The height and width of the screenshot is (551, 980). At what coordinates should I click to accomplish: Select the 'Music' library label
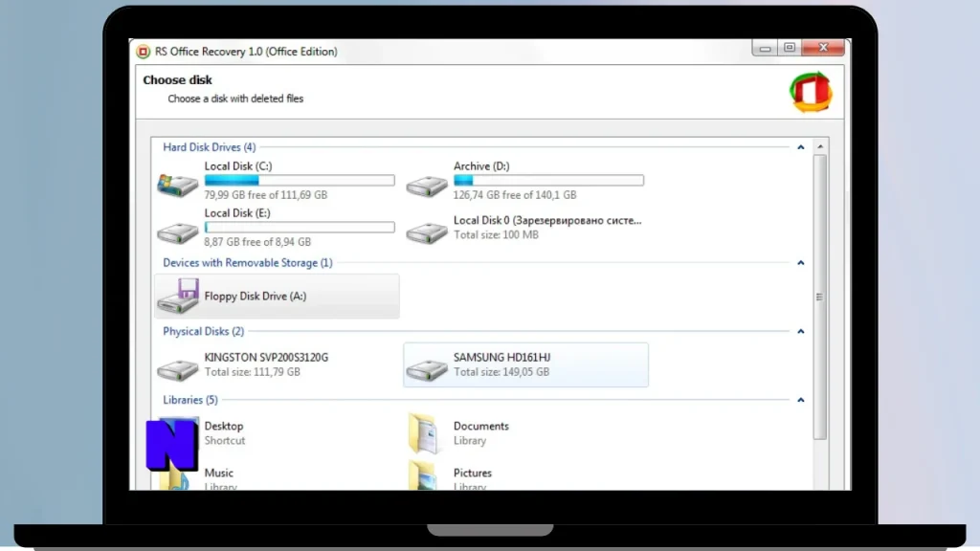pyautogui.click(x=219, y=473)
